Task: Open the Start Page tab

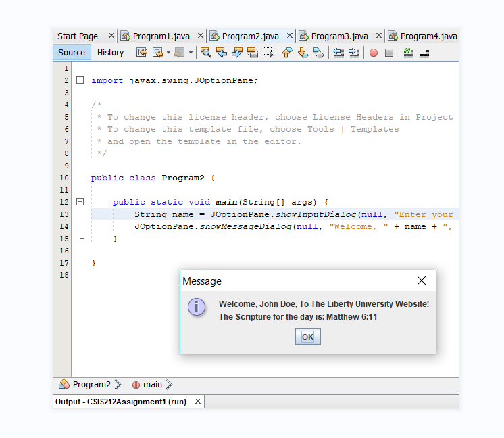Action: (78, 36)
